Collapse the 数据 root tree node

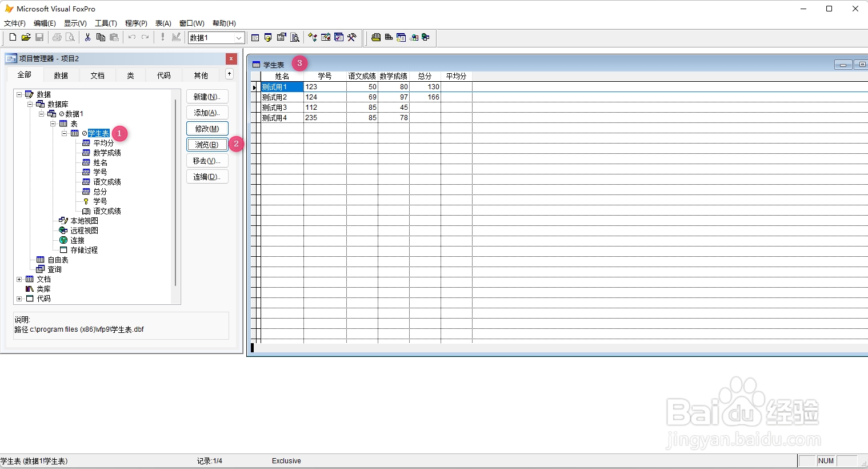[19, 94]
